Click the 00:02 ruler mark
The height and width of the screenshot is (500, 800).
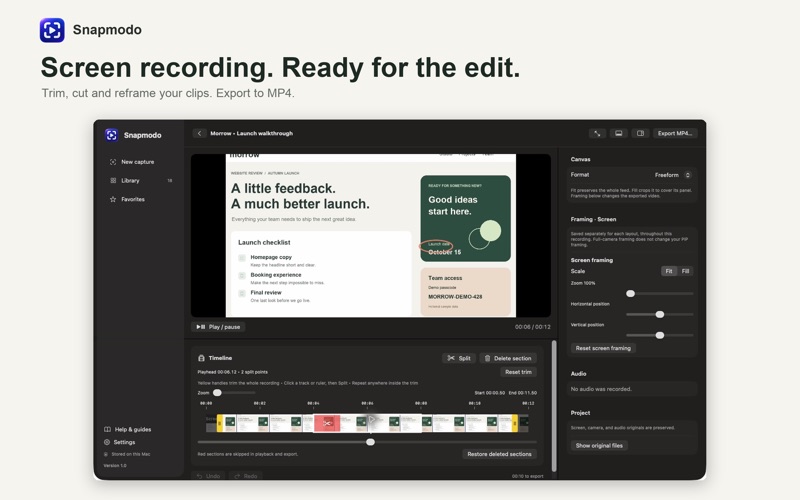click(260, 403)
